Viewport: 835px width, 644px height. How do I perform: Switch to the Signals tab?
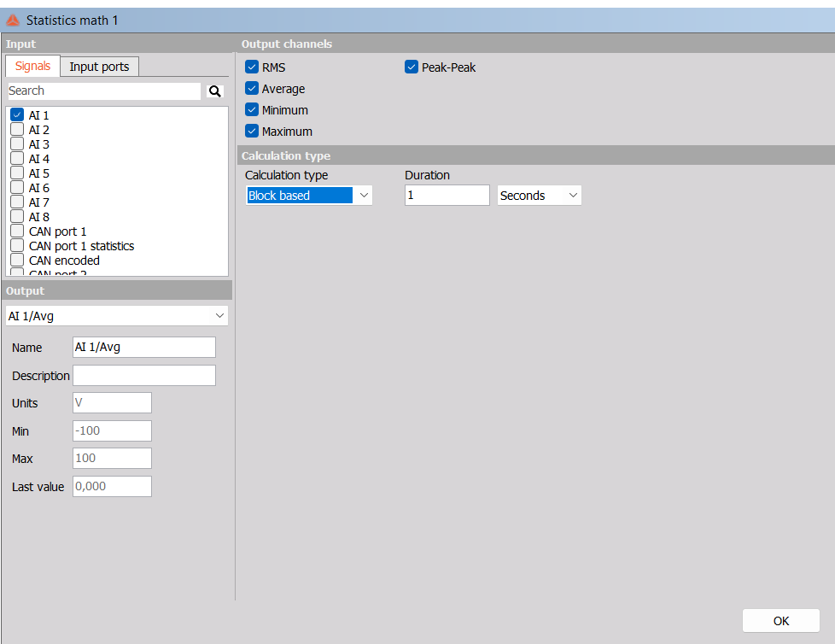click(x=33, y=66)
